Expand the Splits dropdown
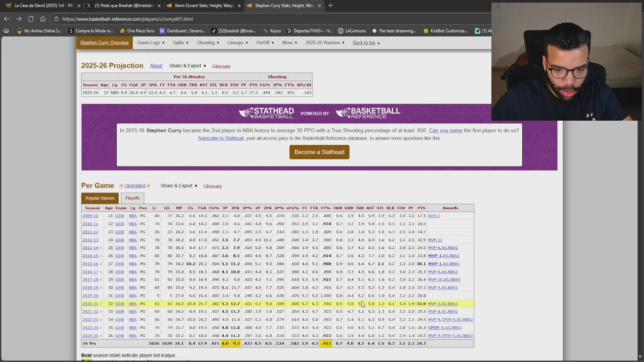This screenshot has width=644, height=362. [x=181, y=43]
